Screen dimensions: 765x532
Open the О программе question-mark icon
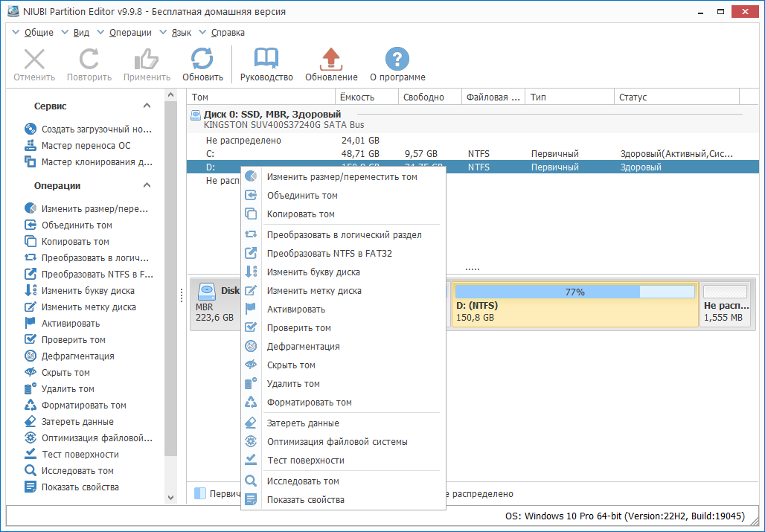397,59
